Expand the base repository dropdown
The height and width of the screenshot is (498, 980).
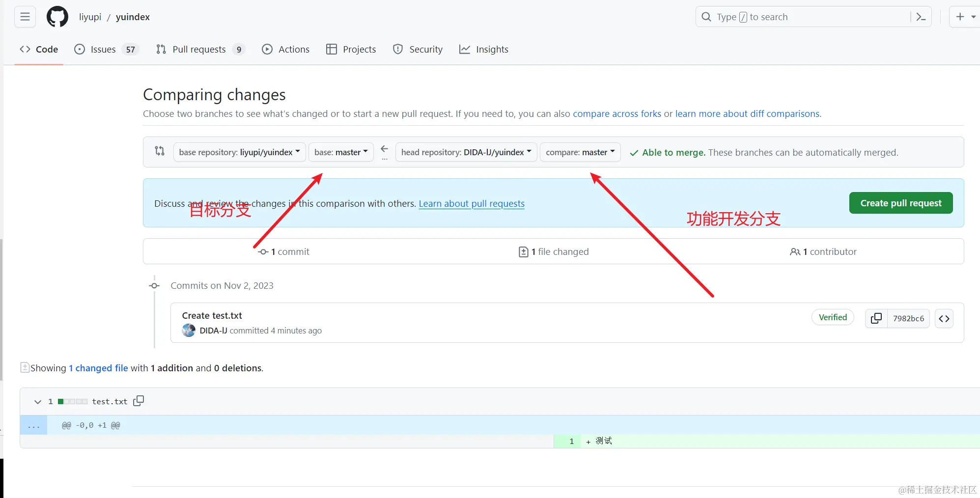coord(240,152)
